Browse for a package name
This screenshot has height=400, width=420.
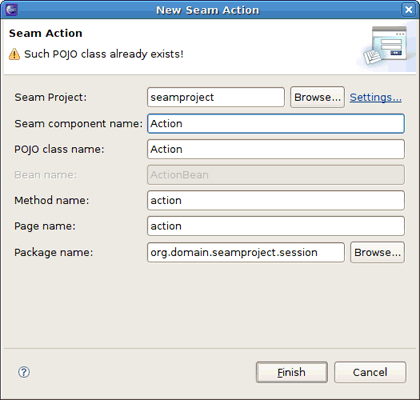pos(377,252)
